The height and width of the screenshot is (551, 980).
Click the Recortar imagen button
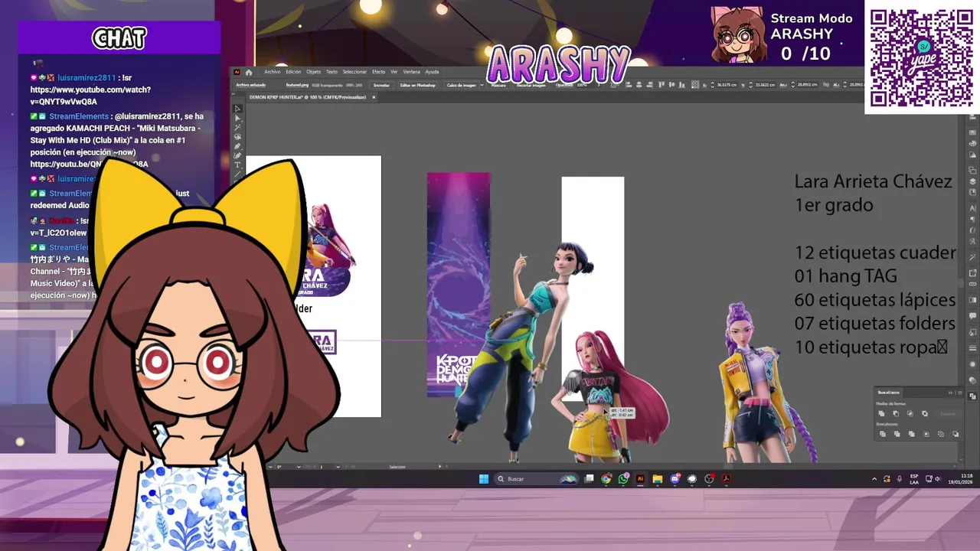531,85
